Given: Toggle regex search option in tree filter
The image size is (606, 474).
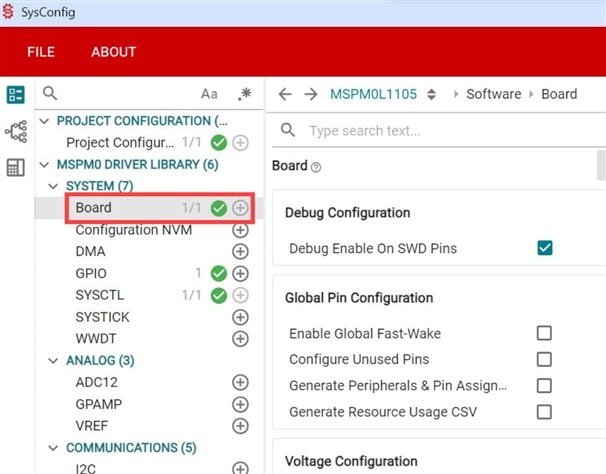Looking at the screenshot, I should [x=244, y=94].
